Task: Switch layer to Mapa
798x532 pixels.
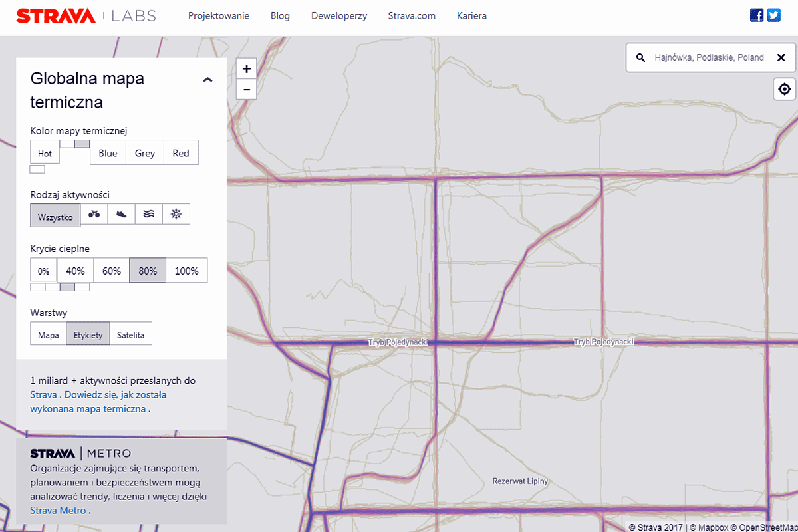Action: click(48, 334)
